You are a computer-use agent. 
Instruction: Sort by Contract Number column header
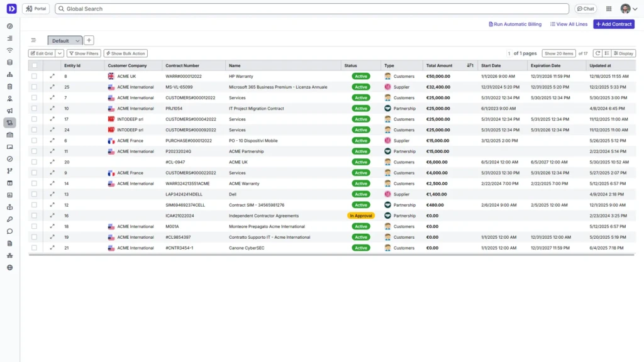tap(182, 65)
